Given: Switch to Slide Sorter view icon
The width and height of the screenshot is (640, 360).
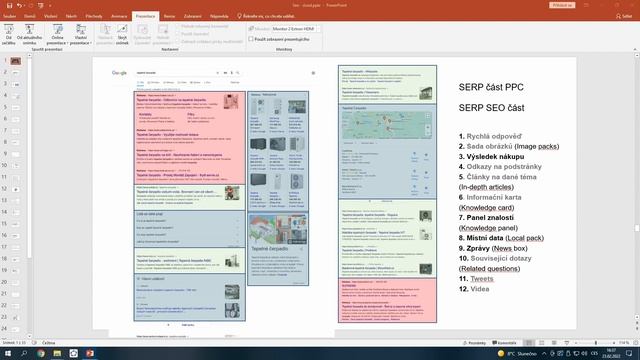Looking at the screenshot, I should [542, 343].
